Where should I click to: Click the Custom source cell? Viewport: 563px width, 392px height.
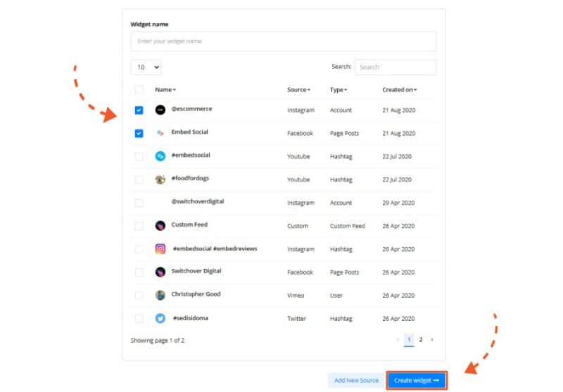tap(298, 226)
